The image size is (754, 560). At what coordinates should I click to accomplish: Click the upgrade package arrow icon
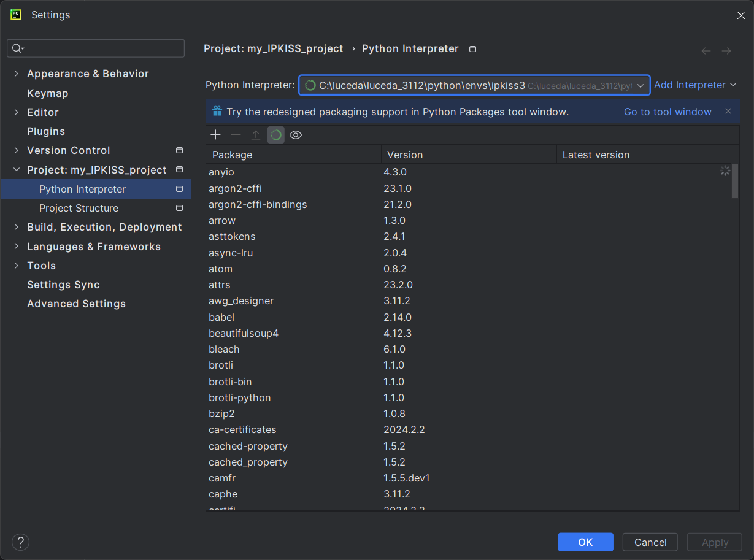click(x=256, y=135)
